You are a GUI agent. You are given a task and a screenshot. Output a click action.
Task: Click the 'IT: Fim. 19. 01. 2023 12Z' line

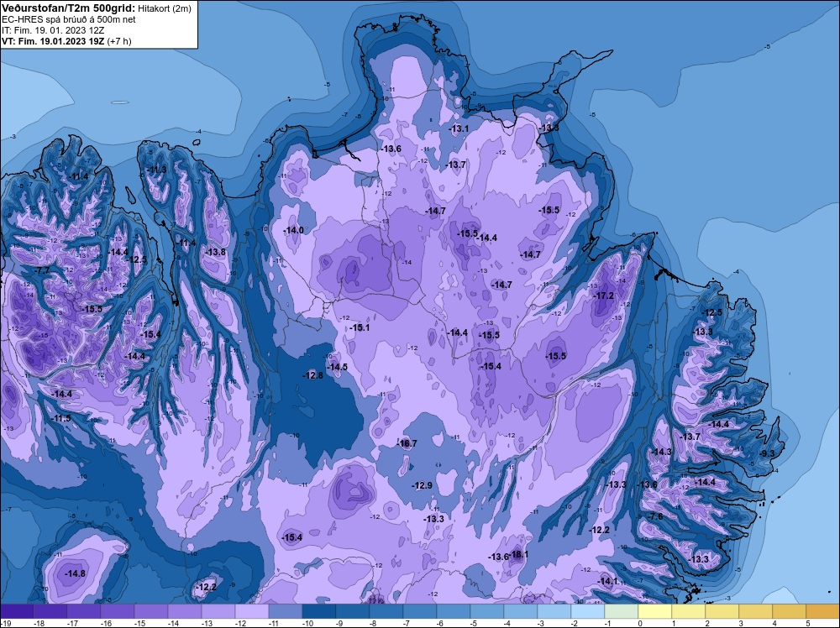point(53,30)
